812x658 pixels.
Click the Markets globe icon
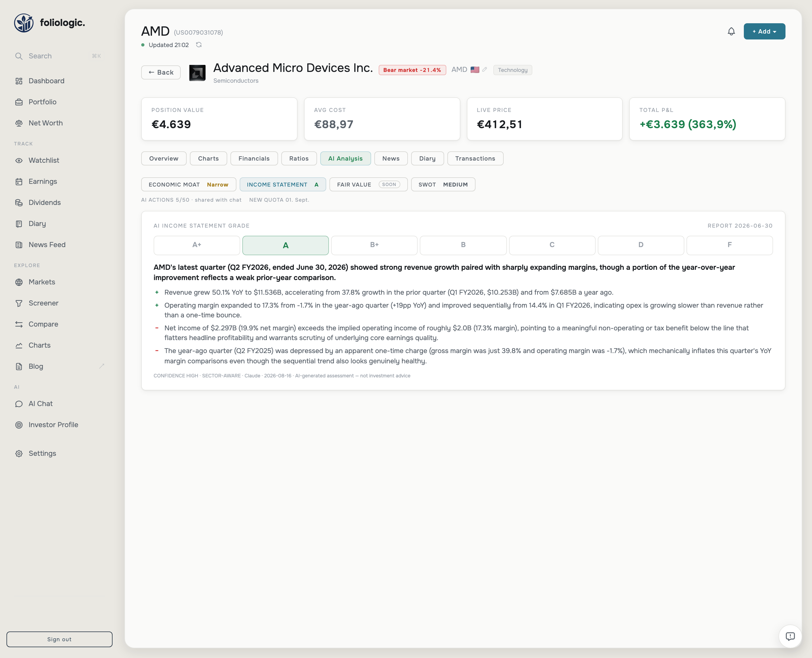(19, 282)
